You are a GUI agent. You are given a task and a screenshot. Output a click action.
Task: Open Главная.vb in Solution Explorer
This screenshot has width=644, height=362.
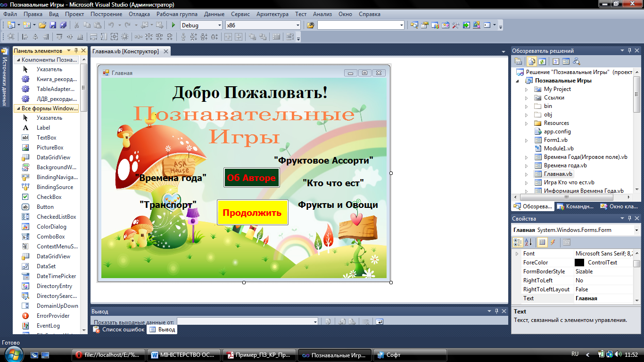tap(558, 174)
